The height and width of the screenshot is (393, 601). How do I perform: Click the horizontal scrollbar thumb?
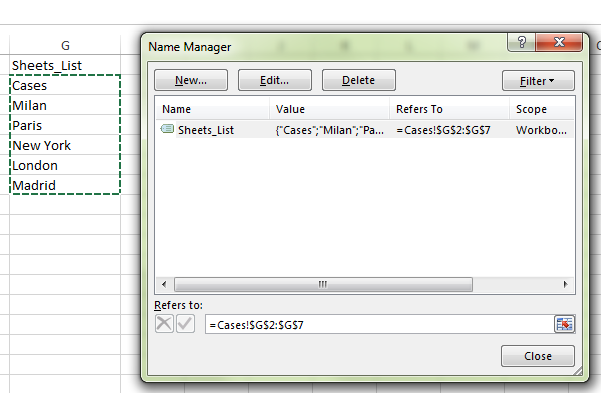click(323, 284)
